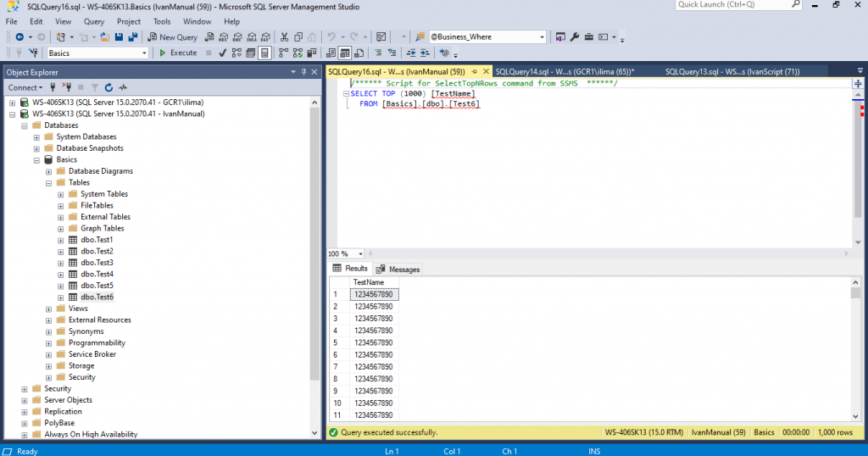Switch output to Results to File
This screenshot has width=868, height=456.
pyautogui.click(x=359, y=53)
